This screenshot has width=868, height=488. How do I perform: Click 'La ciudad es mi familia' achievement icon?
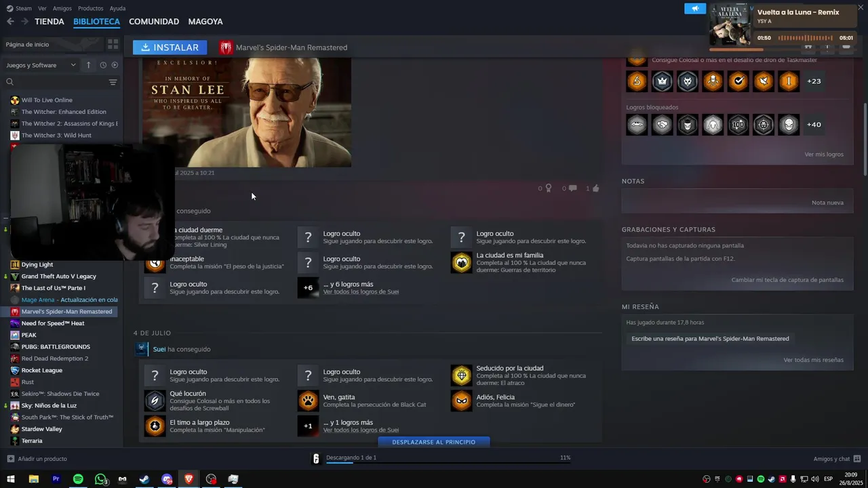(461, 262)
